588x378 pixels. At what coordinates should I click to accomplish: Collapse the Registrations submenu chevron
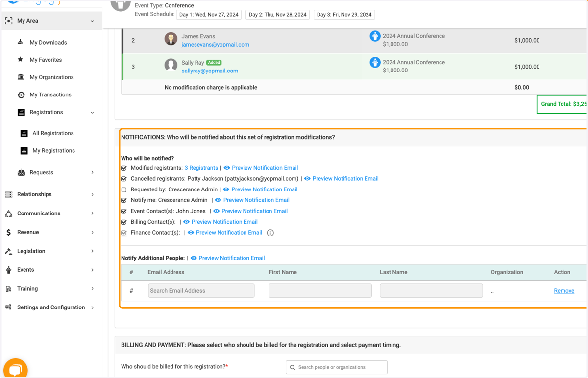coord(92,113)
